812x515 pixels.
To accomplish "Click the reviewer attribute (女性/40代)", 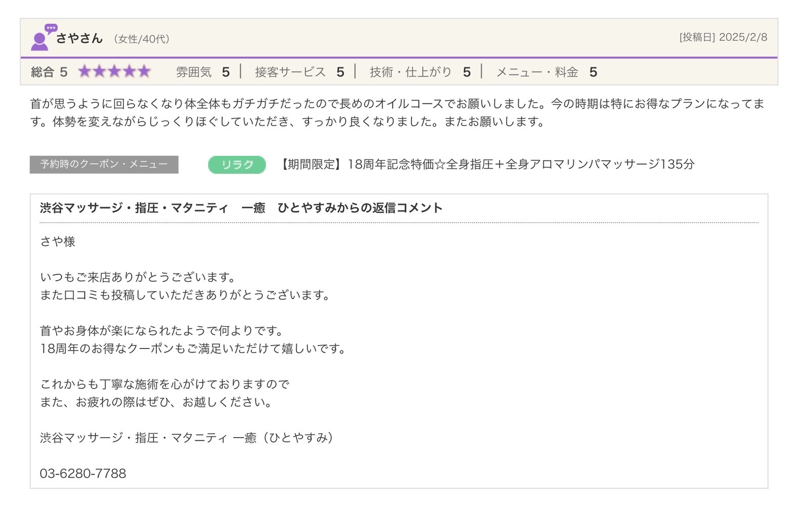I will click(x=142, y=39).
